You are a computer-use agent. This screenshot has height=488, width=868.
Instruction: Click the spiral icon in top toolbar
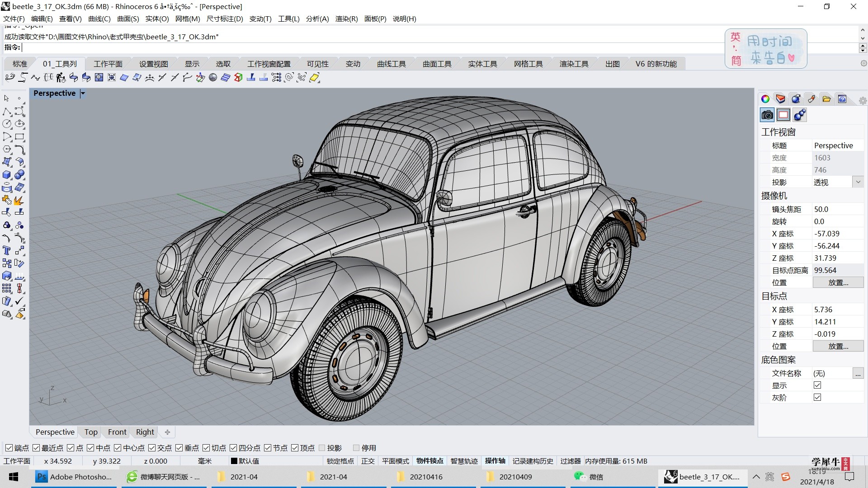click(289, 78)
